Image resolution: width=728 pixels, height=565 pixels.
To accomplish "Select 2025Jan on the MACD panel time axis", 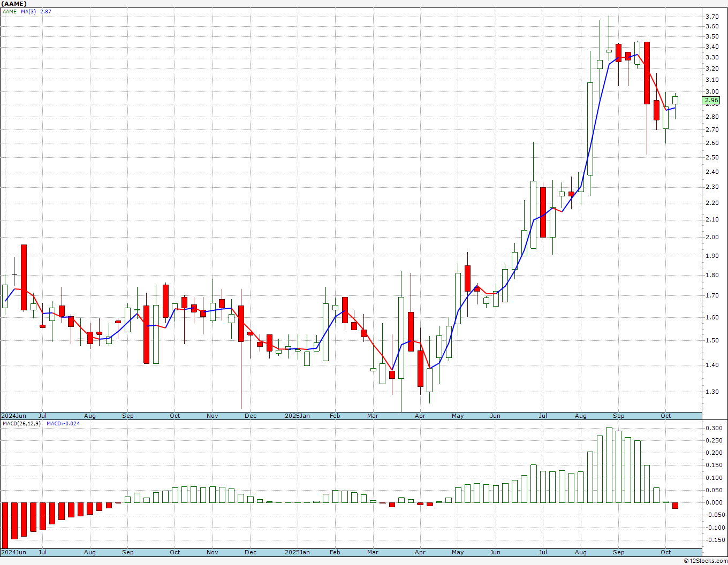I will pyautogui.click(x=297, y=553).
